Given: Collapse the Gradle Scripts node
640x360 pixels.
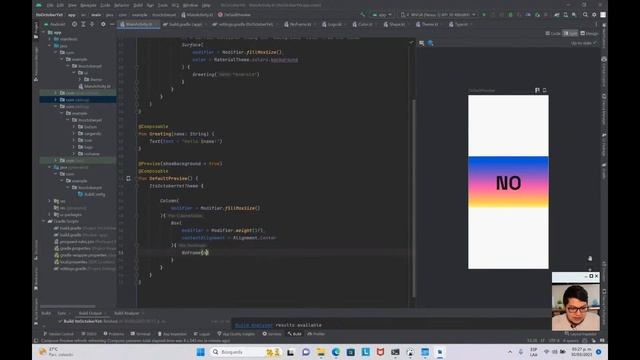Looking at the screenshot, I should pyautogui.click(x=44, y=221).
